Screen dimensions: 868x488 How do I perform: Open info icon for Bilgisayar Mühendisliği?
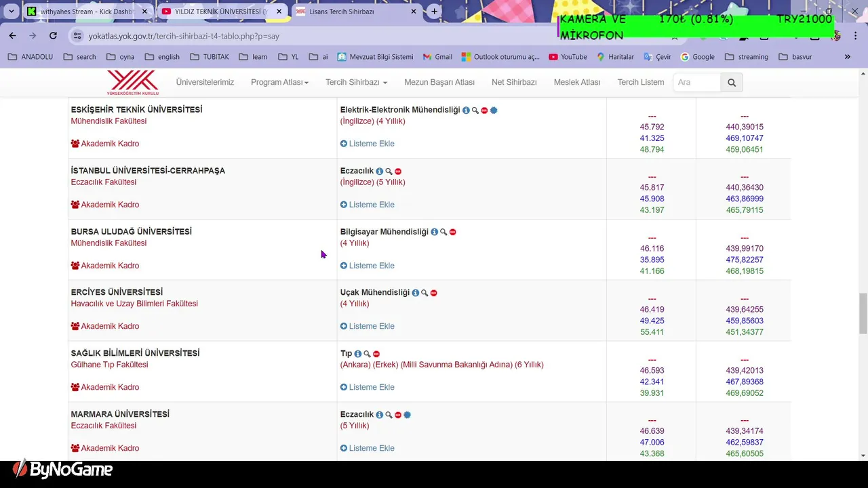pos(434,232)
